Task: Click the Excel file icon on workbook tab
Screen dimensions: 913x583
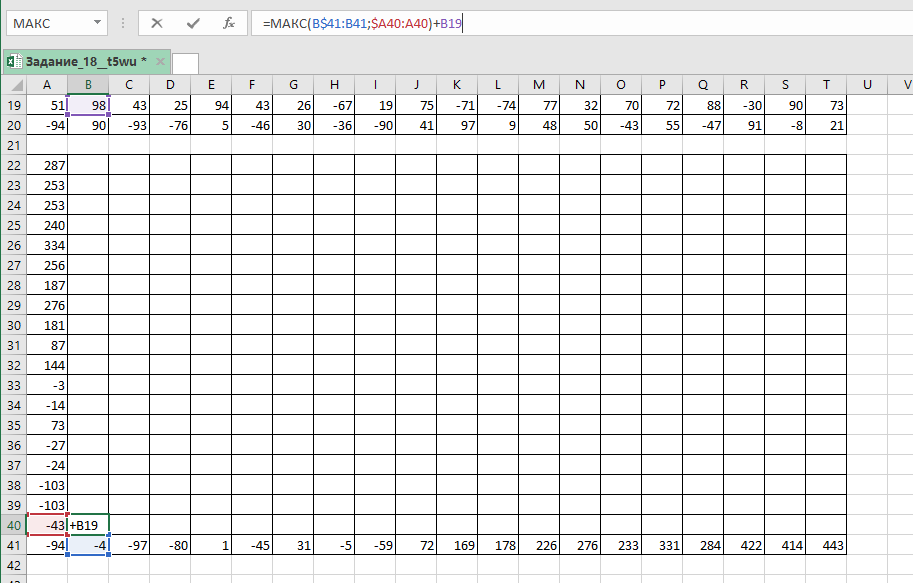Action: click(14, 62)
